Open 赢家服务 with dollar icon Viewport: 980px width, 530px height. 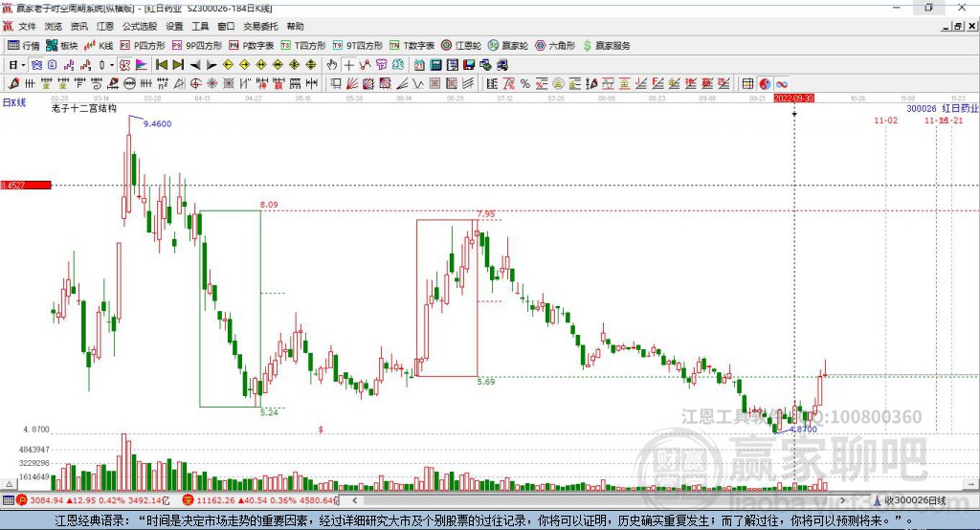[x=607, y=46]
